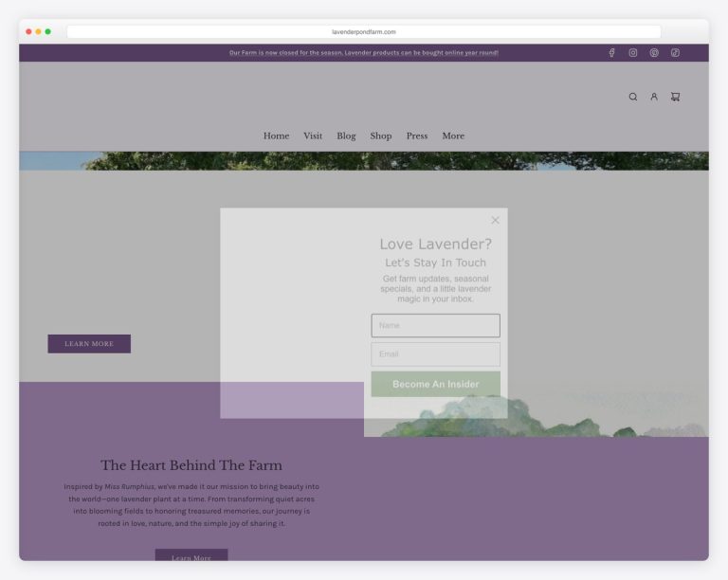Open the farm's Facebook page icon

[x=612, y=53]
